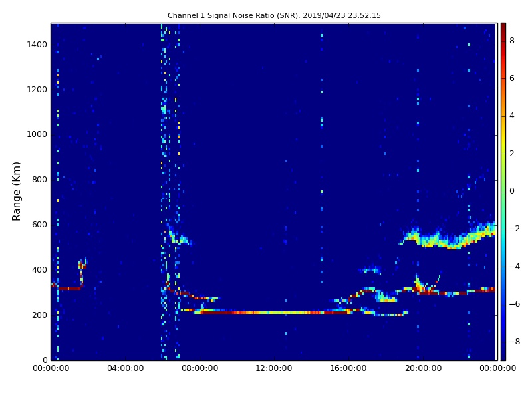This screenshot has width=532, height=399.
Task: Click the red echo trace at 320 km near 01:00
Action: (70, 289)
